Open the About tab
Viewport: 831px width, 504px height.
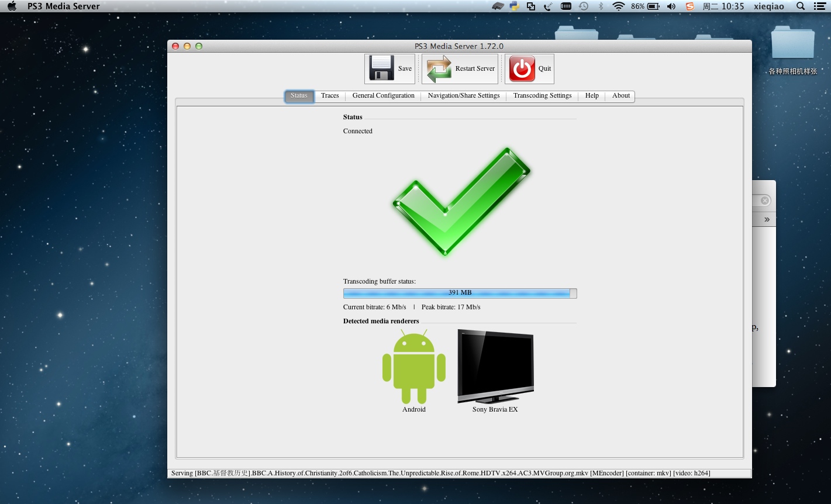[x=621, y=96]
